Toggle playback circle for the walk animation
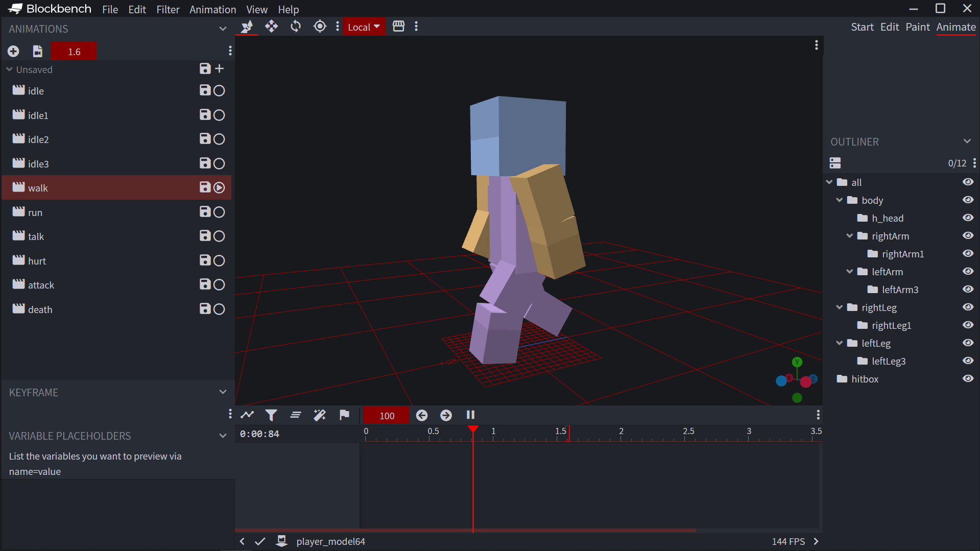 point(219,187)
